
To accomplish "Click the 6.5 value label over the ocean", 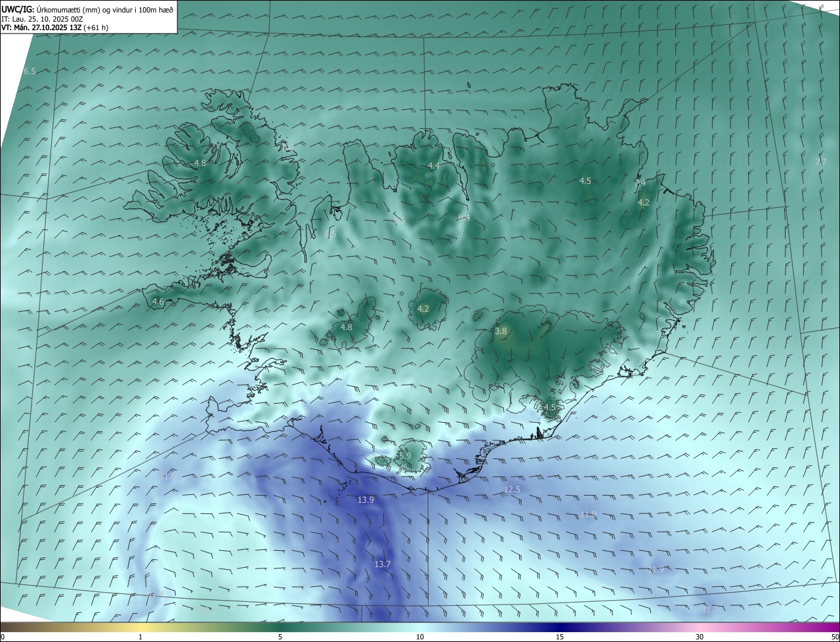I will tap(30, 71).
